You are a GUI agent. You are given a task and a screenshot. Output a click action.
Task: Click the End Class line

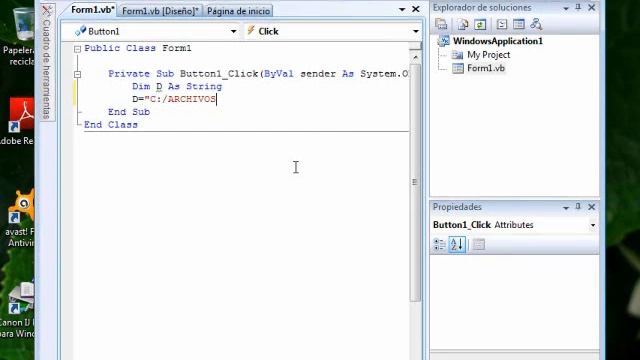[x=111, y=125]
